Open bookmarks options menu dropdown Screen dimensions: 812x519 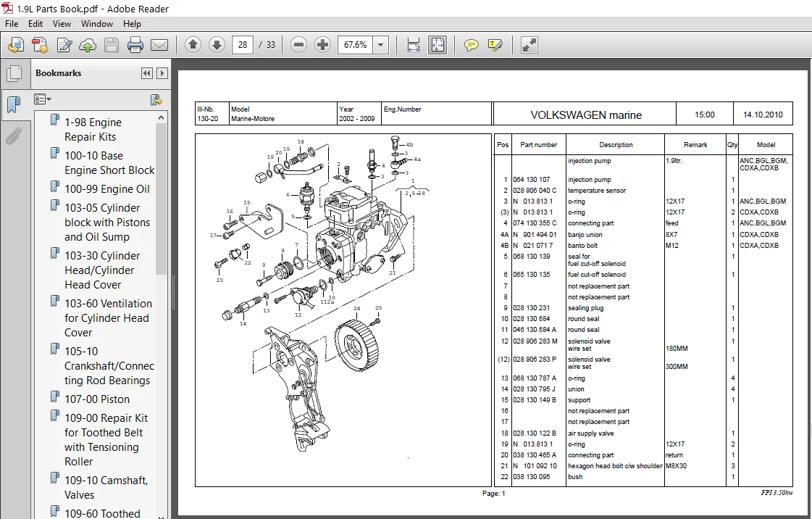pyautogui.click(x=43, y=99)
